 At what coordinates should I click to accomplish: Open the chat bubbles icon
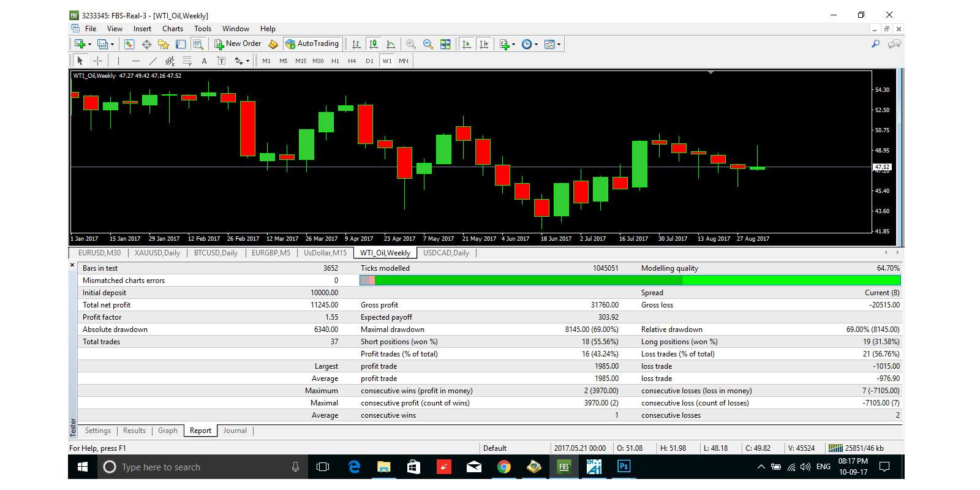[x=894, y=44]
